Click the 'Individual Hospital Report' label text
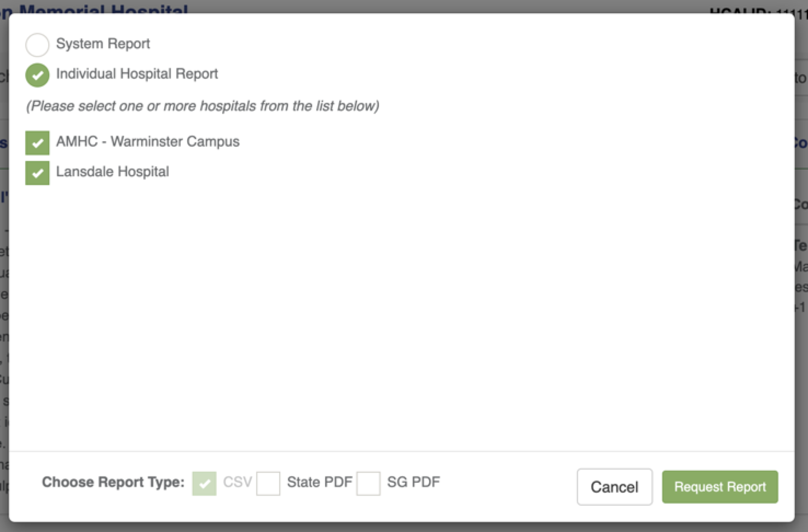The width and height of the screenshot is (808, 532). coord(137,74)
